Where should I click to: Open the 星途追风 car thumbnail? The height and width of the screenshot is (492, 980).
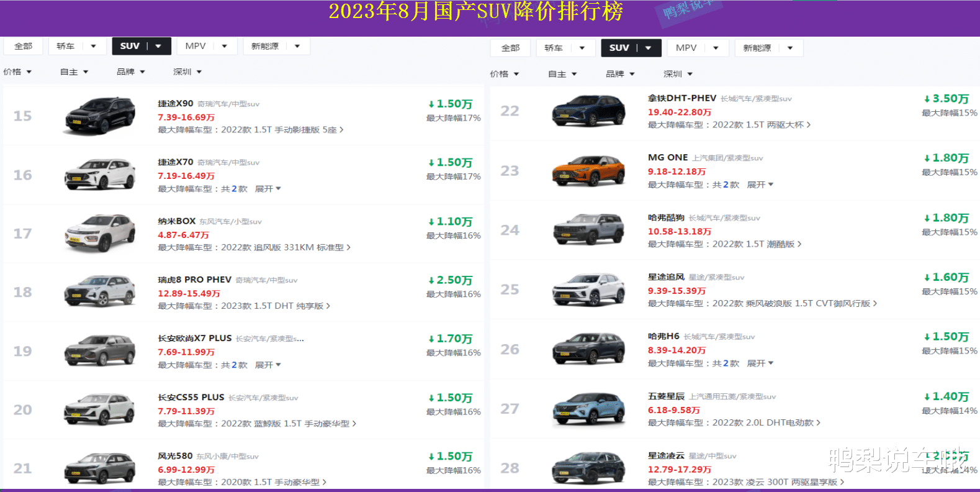[588, 289]
